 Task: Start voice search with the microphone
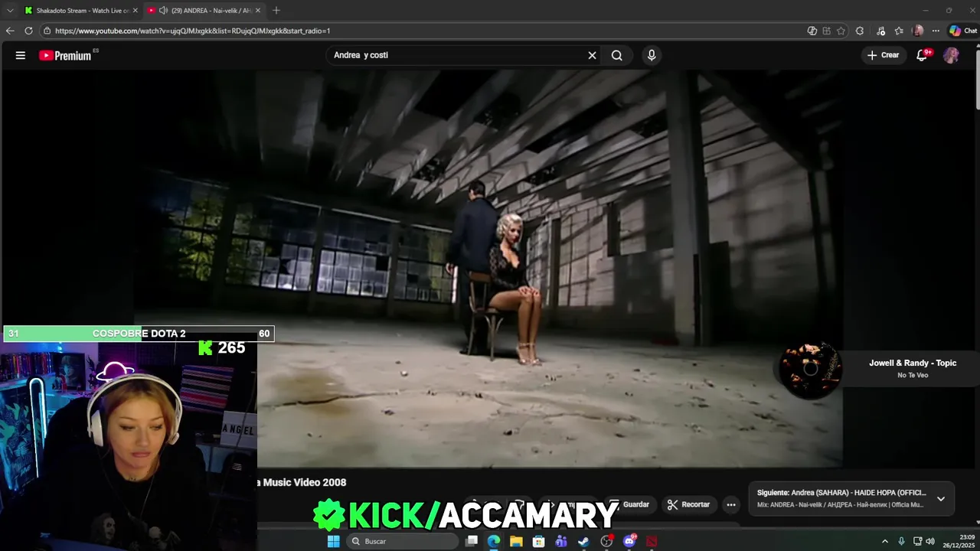tap(652, 55)
